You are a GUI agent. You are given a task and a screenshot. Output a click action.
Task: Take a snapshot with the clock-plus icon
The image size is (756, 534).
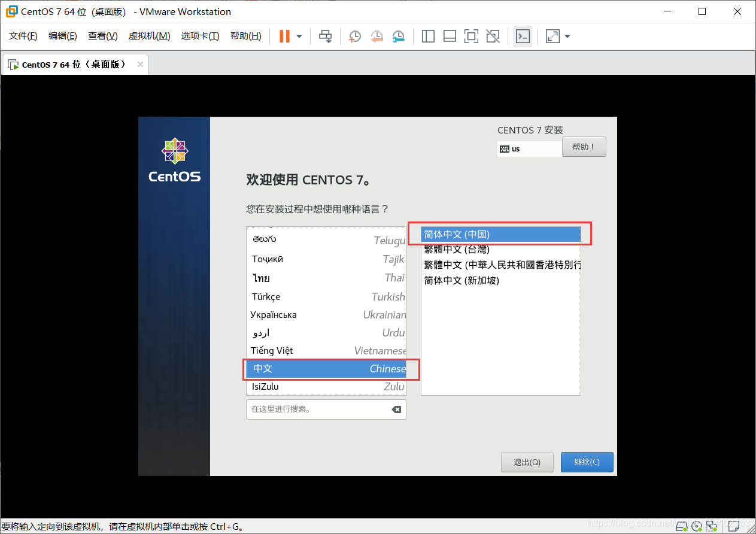(355, 37)
